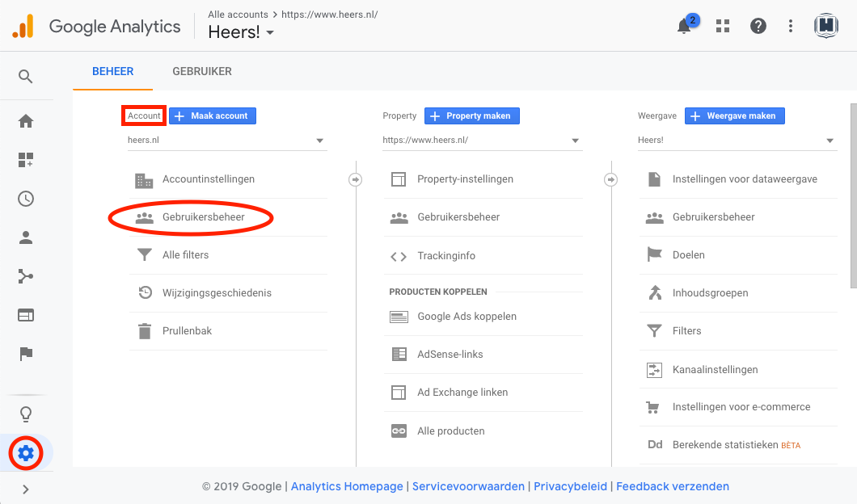Click the arrow between Account and Property columns
The height and width of the screenshot is (504, 857).
coord(355,179)
